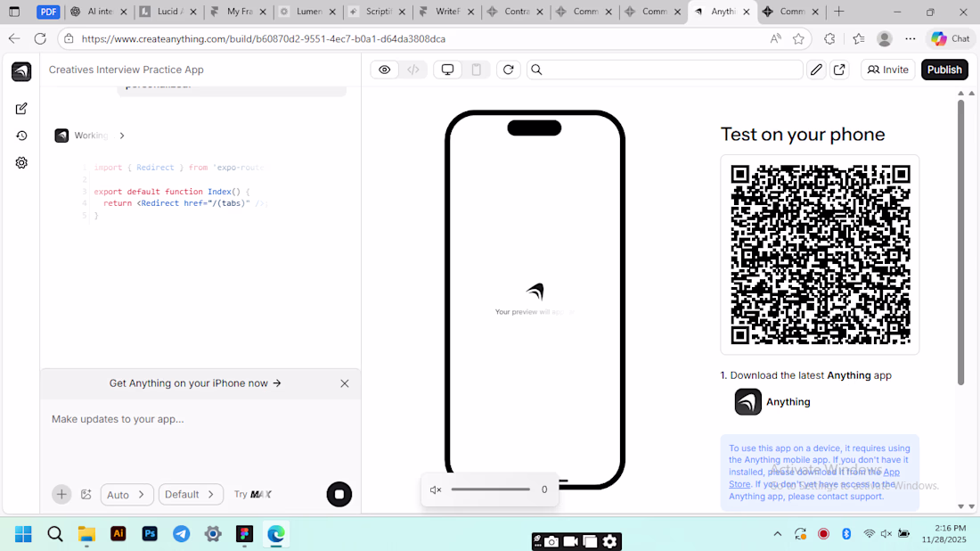
Task: Launch Adobe Illustrator from taskbar
Action: (x=118, y=533)
